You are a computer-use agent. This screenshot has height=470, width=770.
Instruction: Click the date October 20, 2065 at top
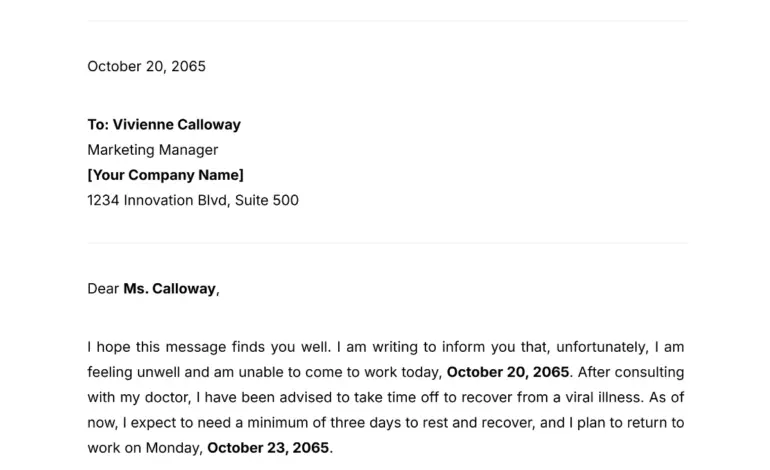coord(146,66)
